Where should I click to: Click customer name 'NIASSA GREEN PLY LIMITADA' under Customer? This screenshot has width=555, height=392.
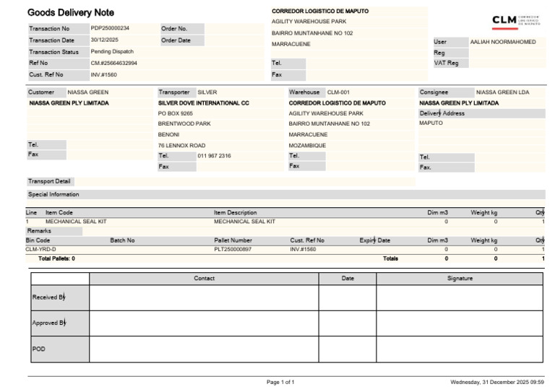tap(69, 103)
